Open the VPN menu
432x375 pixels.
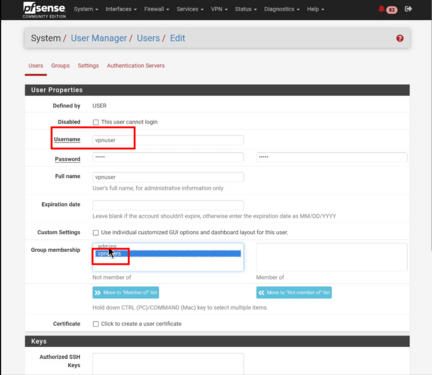(219, 9)
